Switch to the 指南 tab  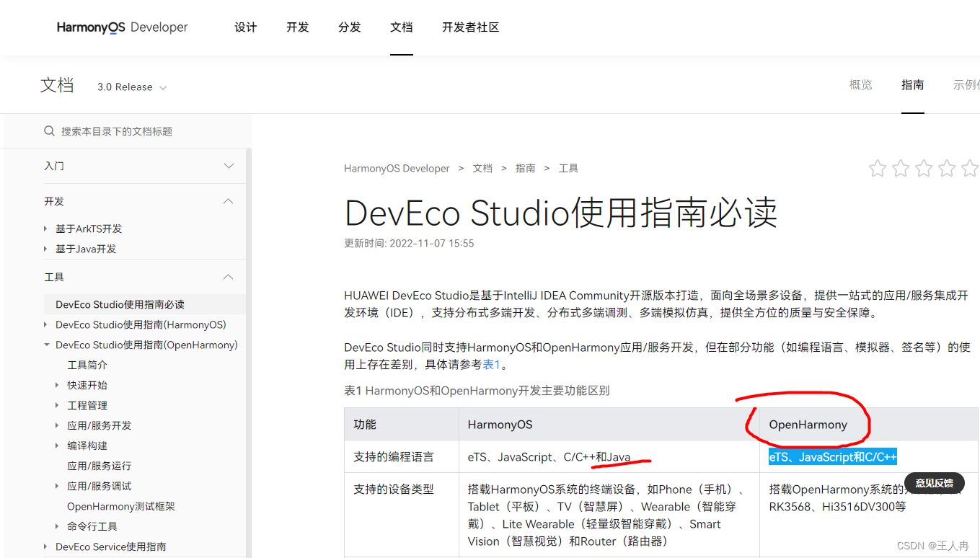[x=913, y=85]
